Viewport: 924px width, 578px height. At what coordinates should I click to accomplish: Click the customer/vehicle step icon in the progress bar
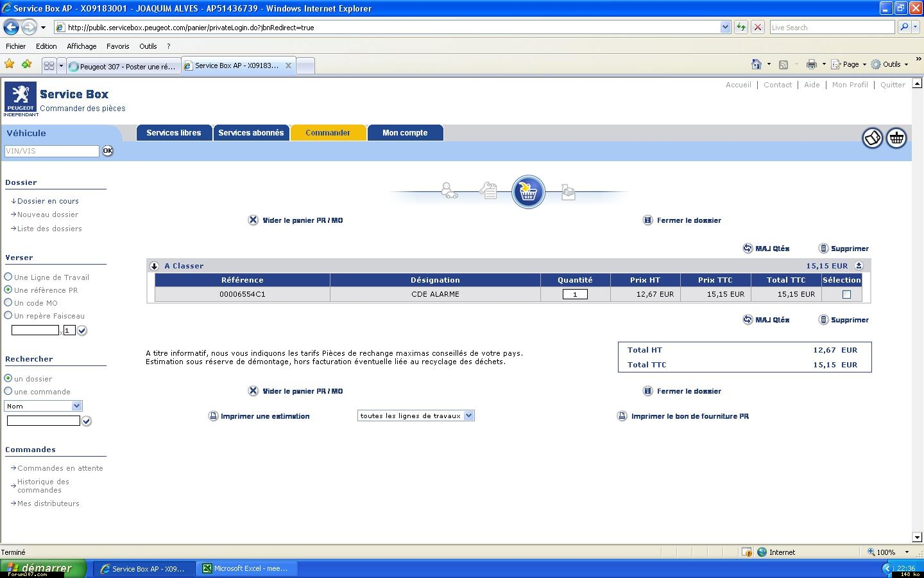[449, 191]
